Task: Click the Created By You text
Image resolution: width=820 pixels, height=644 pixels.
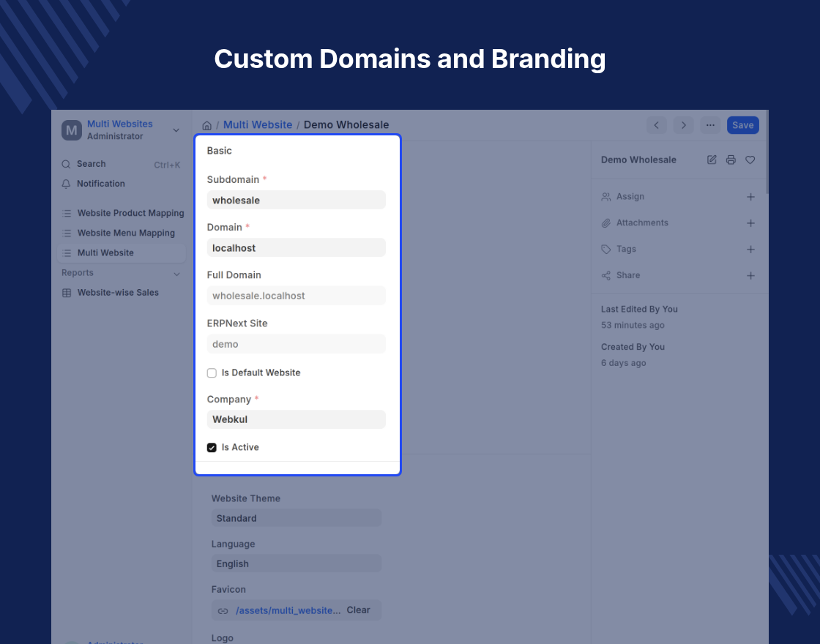Action: pos(633,347)
